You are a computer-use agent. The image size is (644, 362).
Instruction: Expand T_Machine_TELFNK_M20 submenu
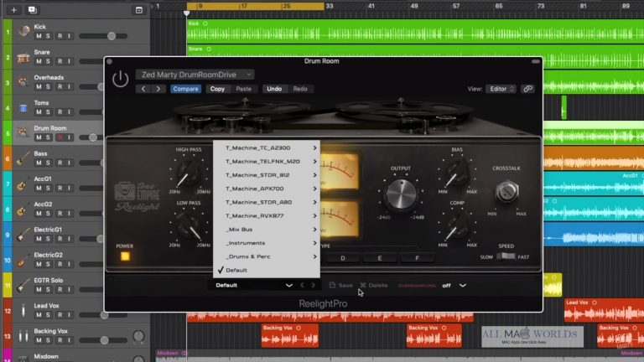(267, 161)
